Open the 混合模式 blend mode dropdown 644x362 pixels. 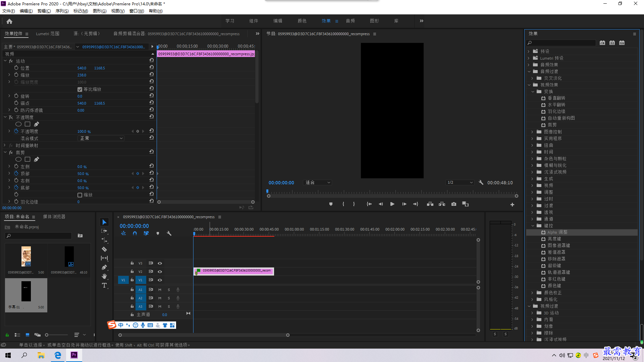[101, 138]
